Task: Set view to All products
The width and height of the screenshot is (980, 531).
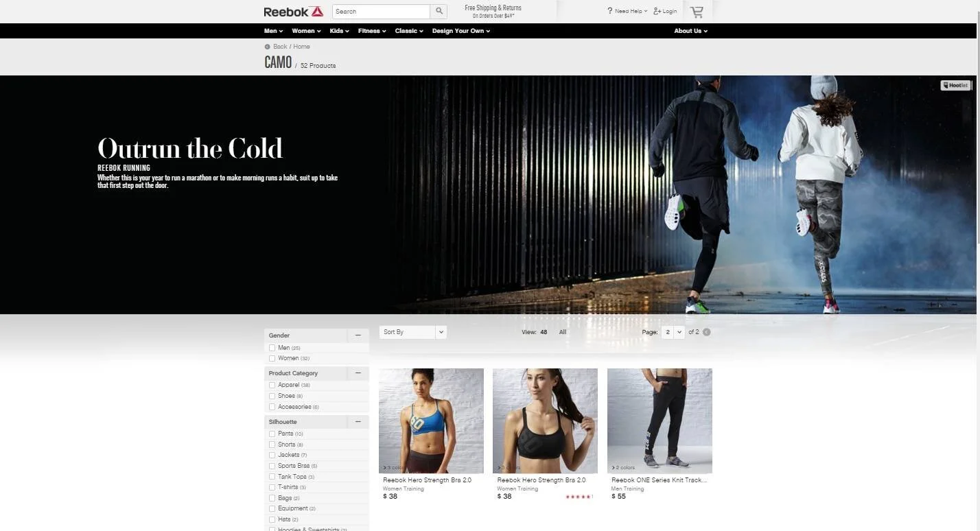Action: click(x=563, y=332)
